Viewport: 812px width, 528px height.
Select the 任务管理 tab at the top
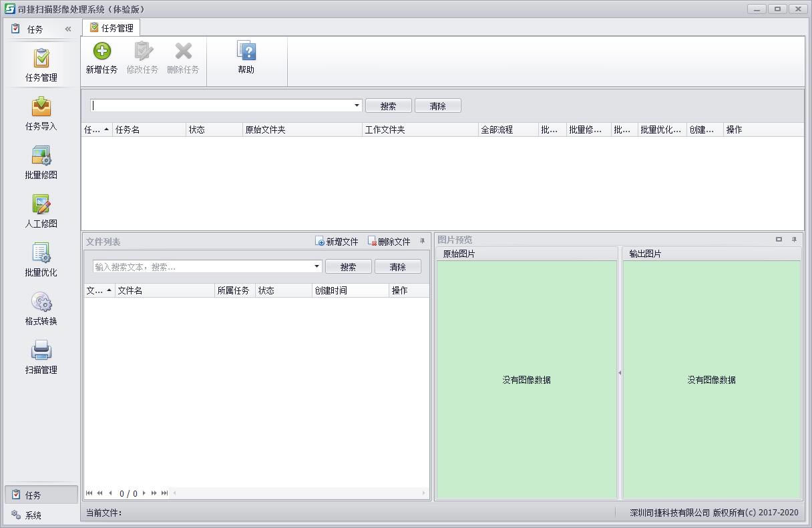[x=112, y=28]
